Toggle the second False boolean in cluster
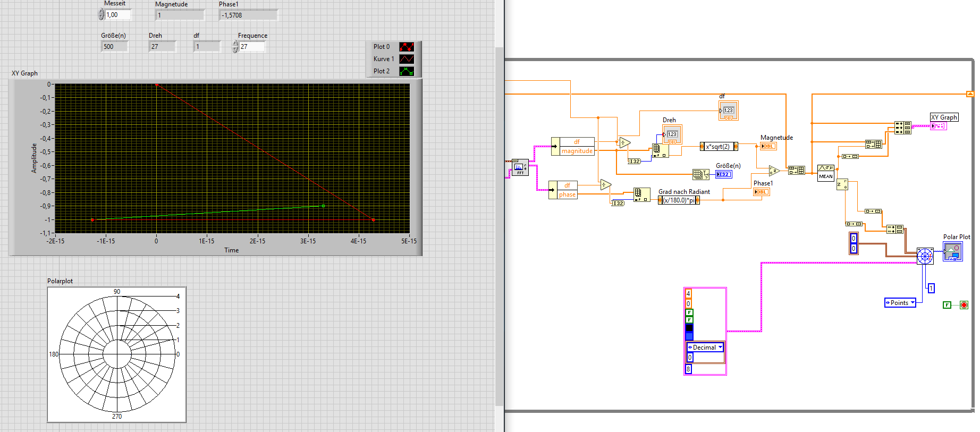The image size is (980, 432). tap(689, 320)
